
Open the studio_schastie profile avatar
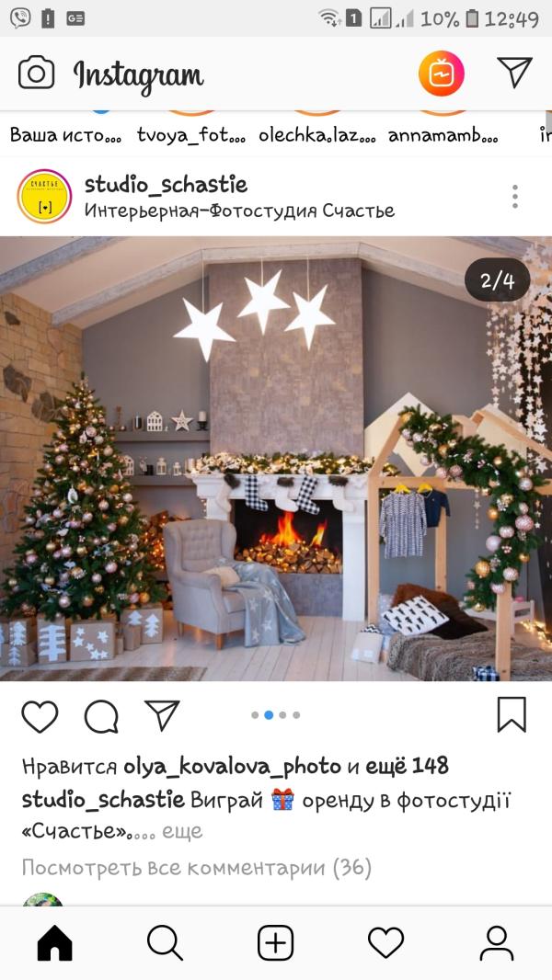coord(44,196)
